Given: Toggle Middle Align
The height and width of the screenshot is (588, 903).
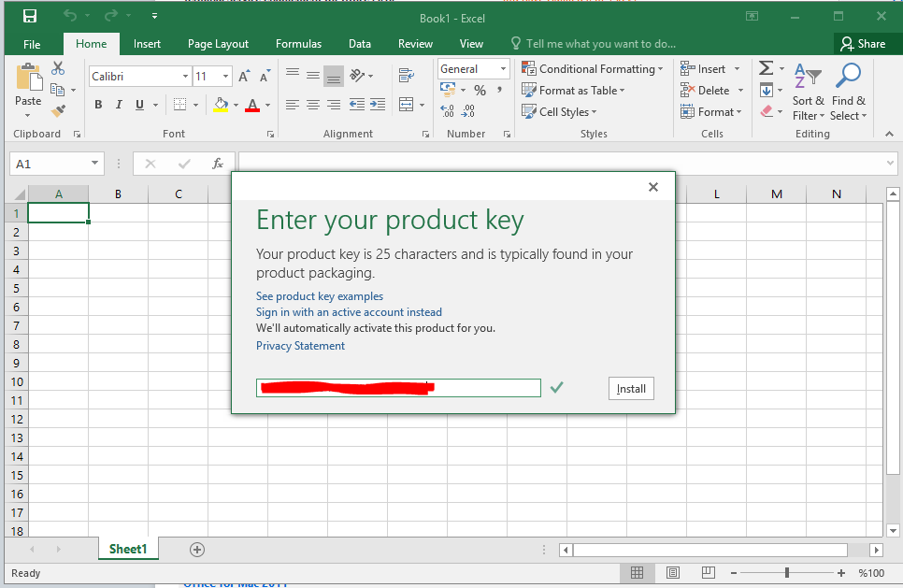Looking at the screenshot, I should [313, 75].
